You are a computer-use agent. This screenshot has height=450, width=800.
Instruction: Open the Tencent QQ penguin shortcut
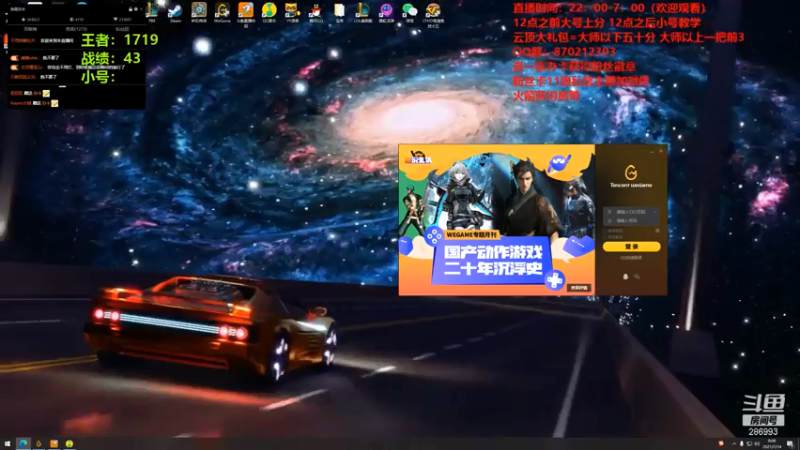[x=316, y=12]
